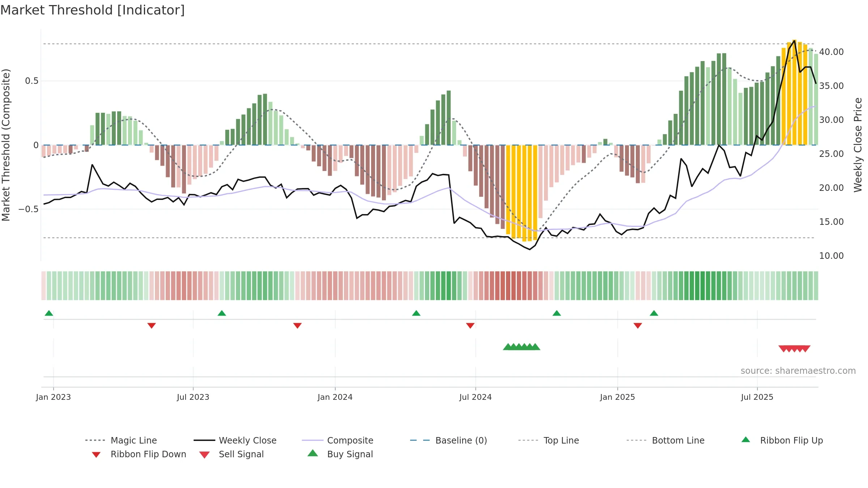The height and width of the screenshot is (488, 868).
Task: Click the 10.00 price axis label
Action: [831, 256]
